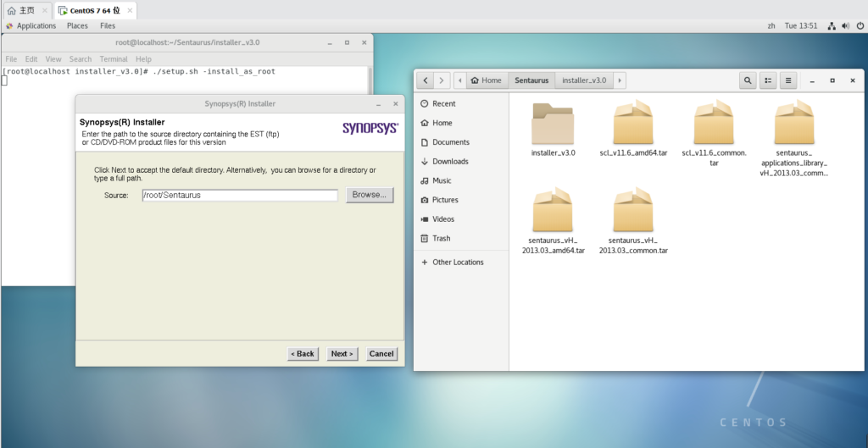868x448 pixels.
Task: Click the Sentaurus path segment
Action: (531, 80)
